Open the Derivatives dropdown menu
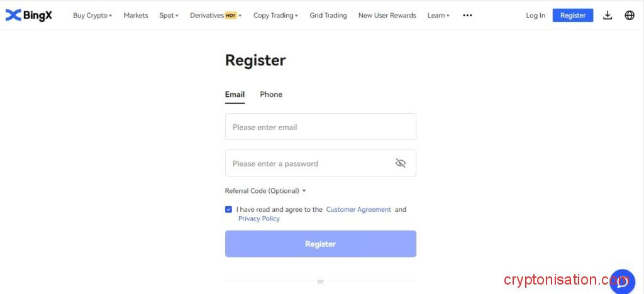The image size is (644, 294). 215,15
